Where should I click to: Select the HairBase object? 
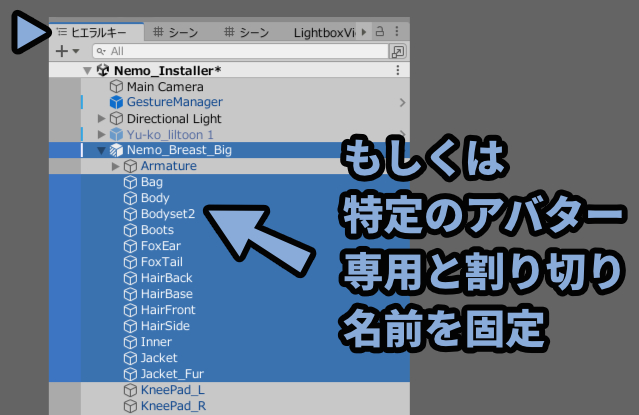(167, 294)
